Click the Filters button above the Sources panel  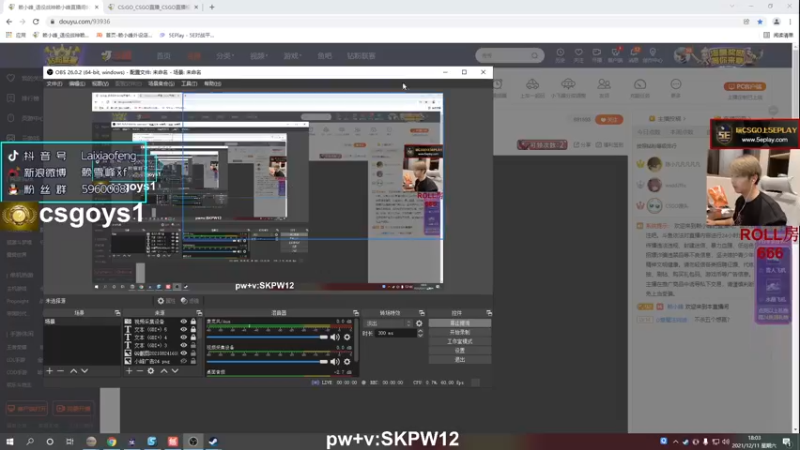point(190,301)
